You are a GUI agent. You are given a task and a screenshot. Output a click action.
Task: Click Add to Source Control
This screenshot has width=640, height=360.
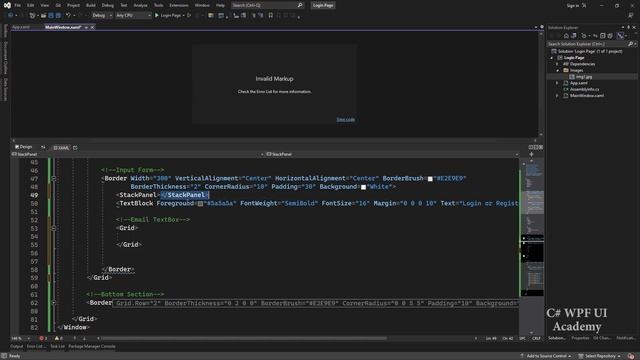(547, 356)
